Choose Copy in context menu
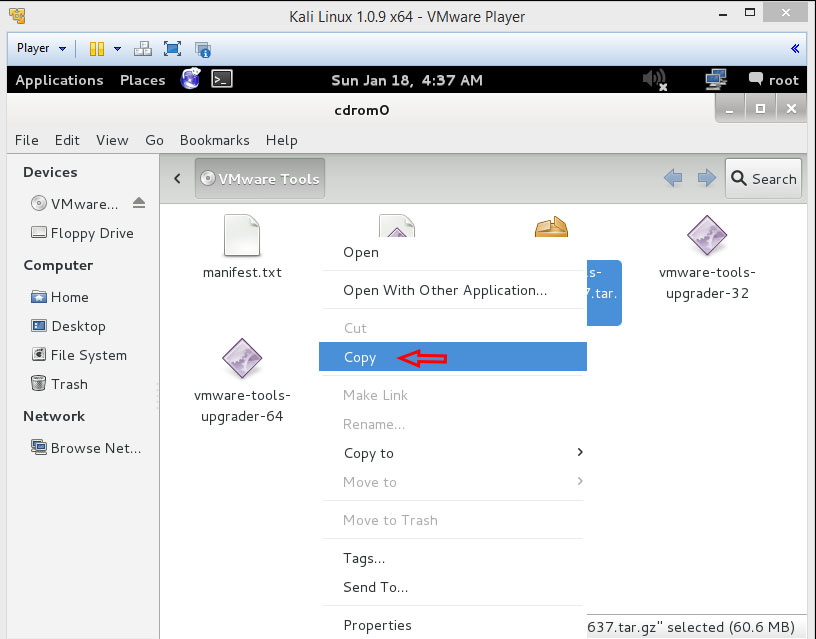 (x=453, y=357)
